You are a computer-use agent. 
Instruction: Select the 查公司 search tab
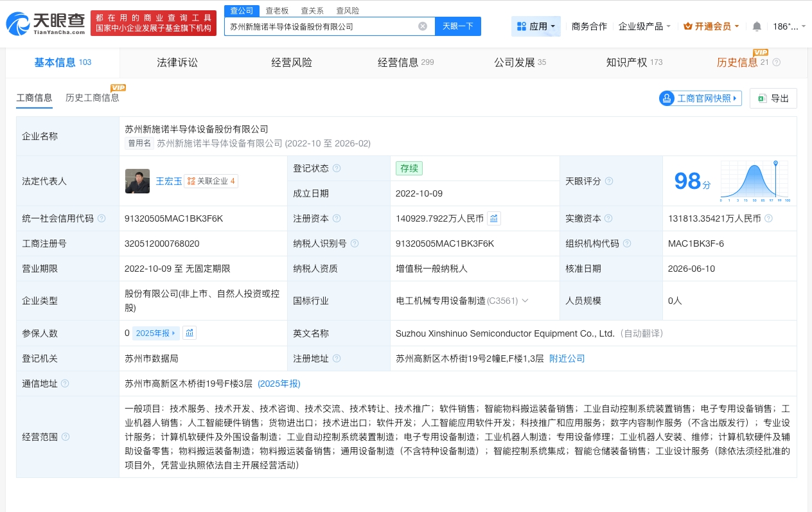[242, 11]
